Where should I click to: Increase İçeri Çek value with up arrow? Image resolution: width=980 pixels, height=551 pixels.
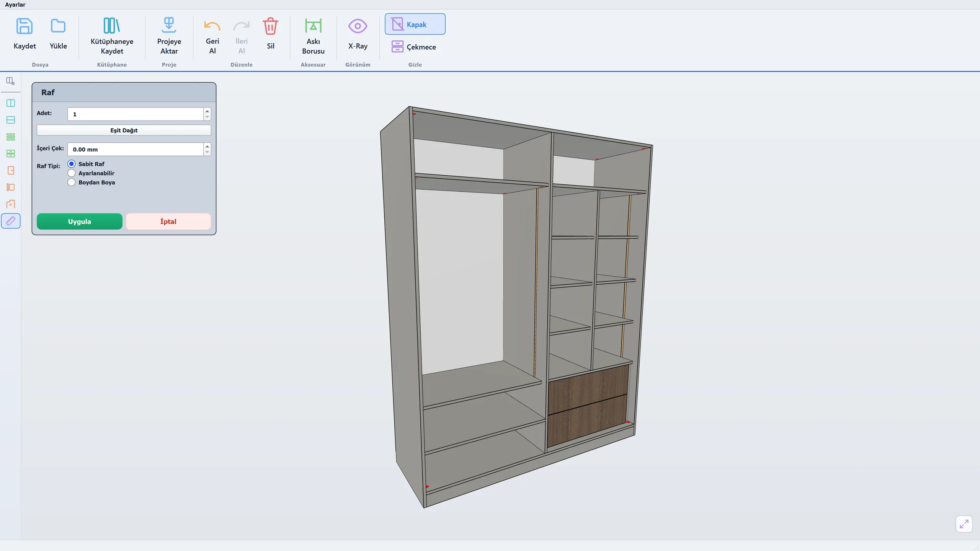click(x=207, y=147)
